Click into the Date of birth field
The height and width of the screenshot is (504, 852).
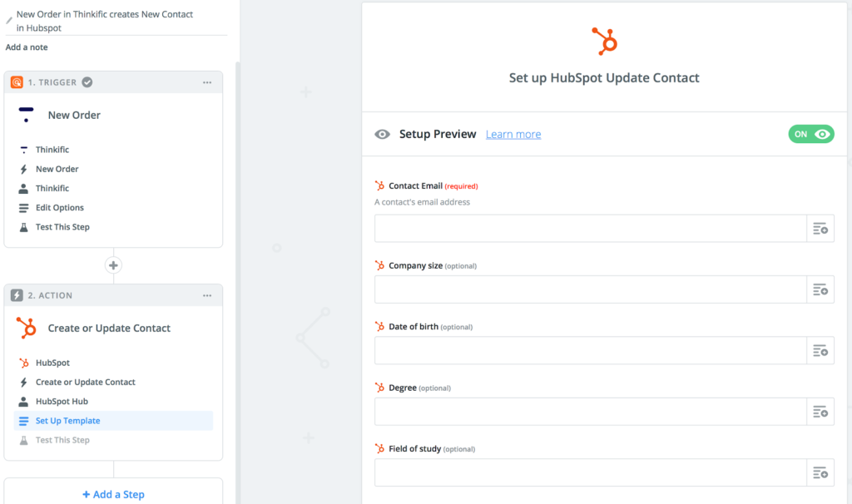[x=590, y=350]
